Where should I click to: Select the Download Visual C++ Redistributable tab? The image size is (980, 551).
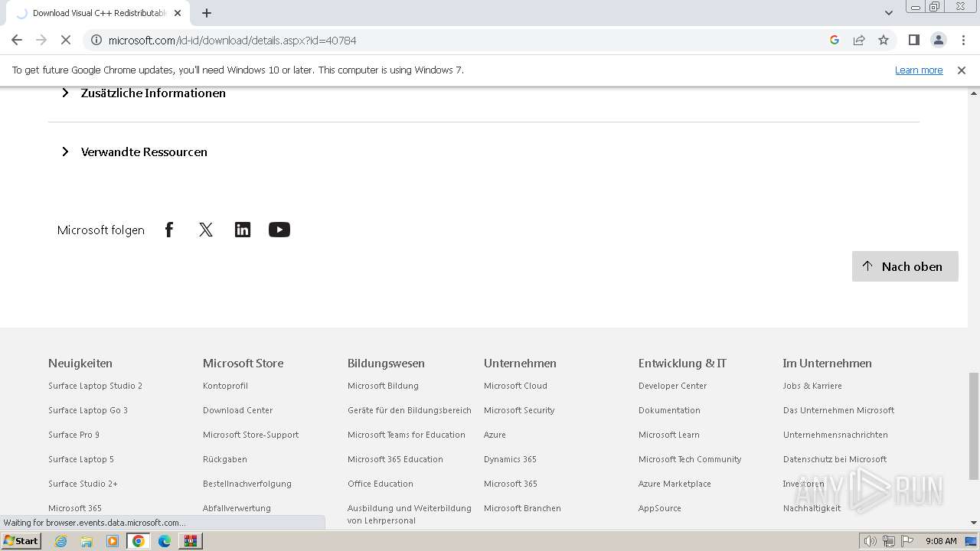98,13
